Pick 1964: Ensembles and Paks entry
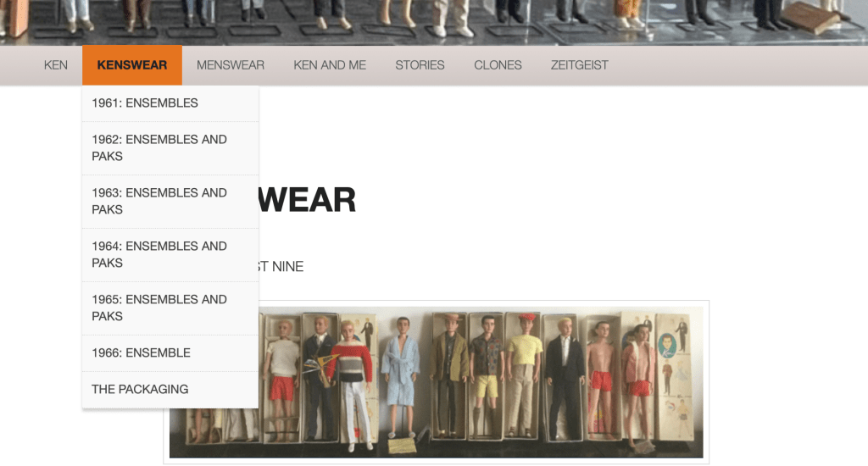Screen dimensions: 868x466 [x=159, y=254]
